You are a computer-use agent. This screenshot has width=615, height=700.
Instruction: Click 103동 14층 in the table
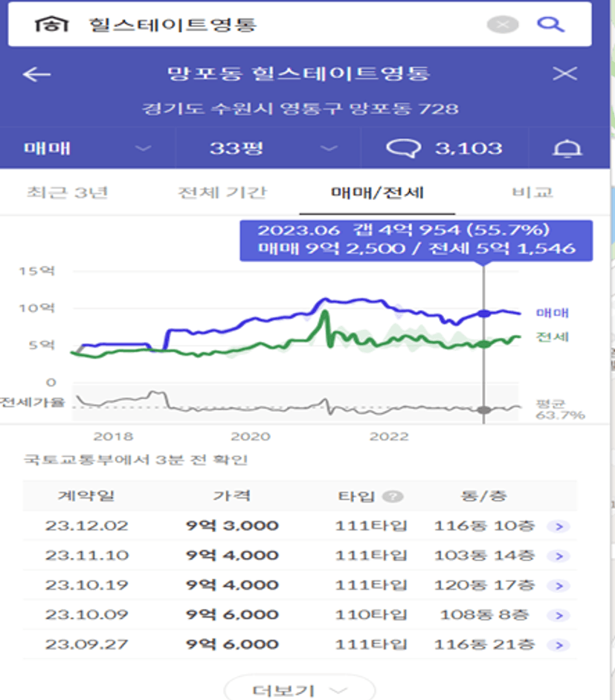coord(485,555)
